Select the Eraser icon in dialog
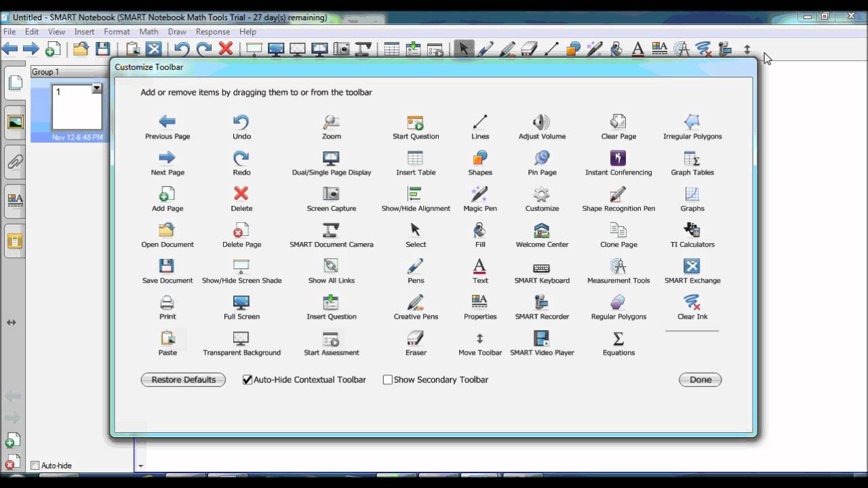This screenshot has height=488, width=868. click(415, 338)
